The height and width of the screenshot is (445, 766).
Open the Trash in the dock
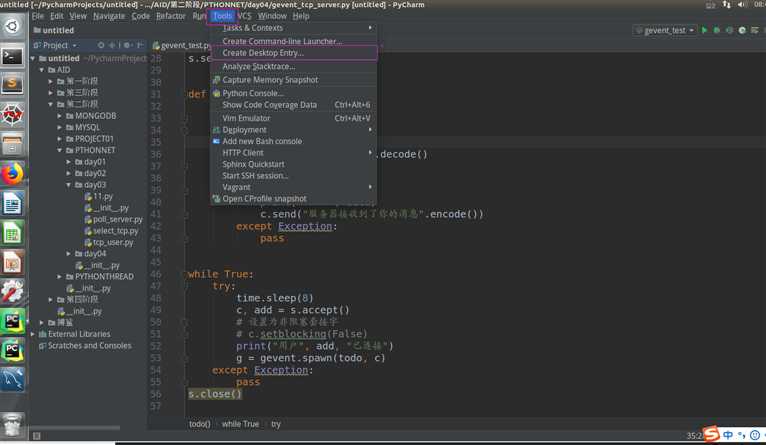(x=12, y=424)
